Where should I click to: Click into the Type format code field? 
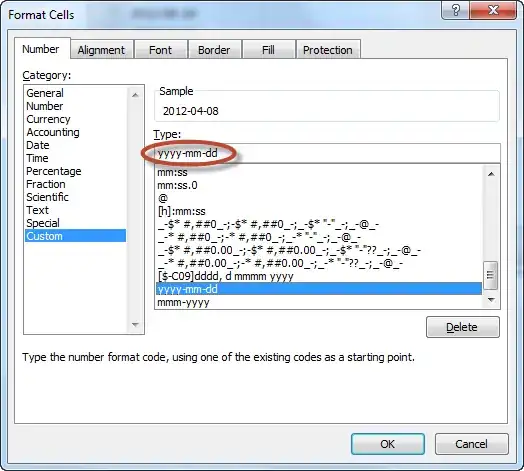(x=328, y=153)
